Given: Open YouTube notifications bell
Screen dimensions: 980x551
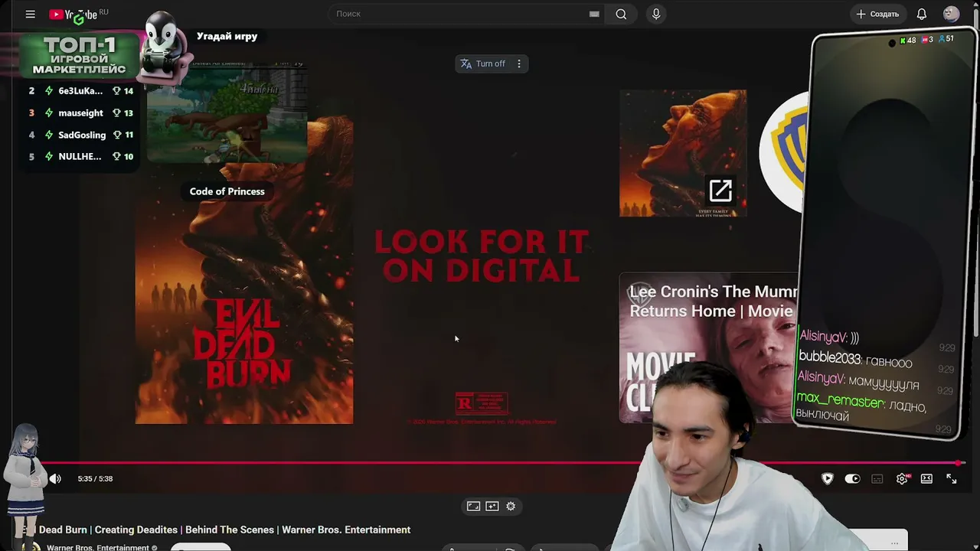Looking at the screenshot, I should click(922, 14).
